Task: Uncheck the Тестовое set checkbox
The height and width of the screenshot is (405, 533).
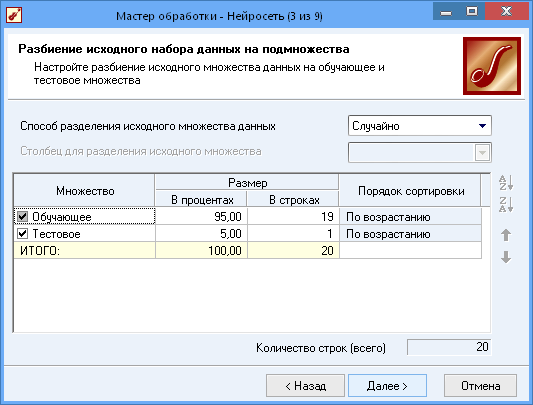Action: pyautogui.click(x=23, y=233)
